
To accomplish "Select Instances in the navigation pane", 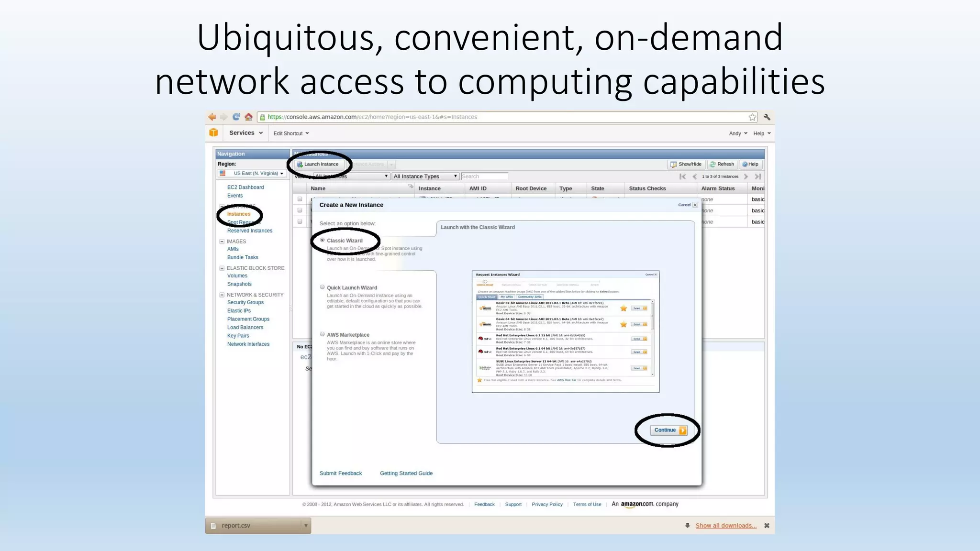I will pyautogui.click(x=239, y=214).
